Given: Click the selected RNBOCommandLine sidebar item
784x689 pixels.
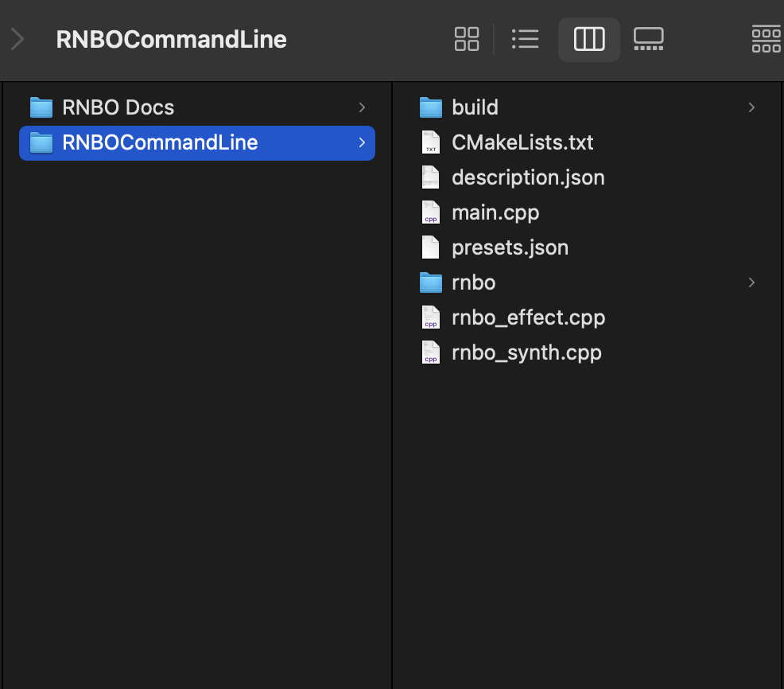Looking at the screenshot, I should pos(159,143).
